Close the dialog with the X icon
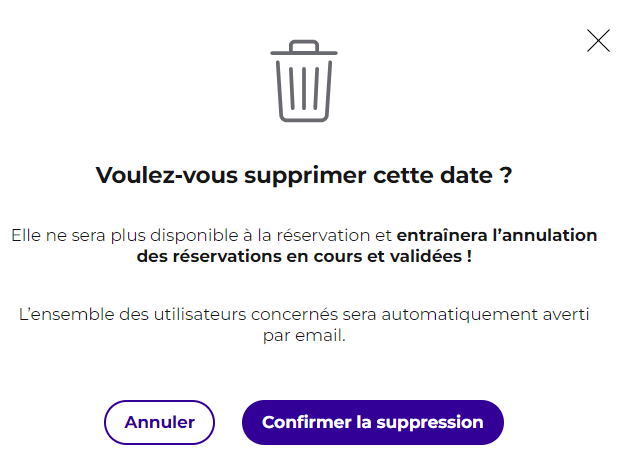Screen dimensions: 634x472 pos(598,40)
